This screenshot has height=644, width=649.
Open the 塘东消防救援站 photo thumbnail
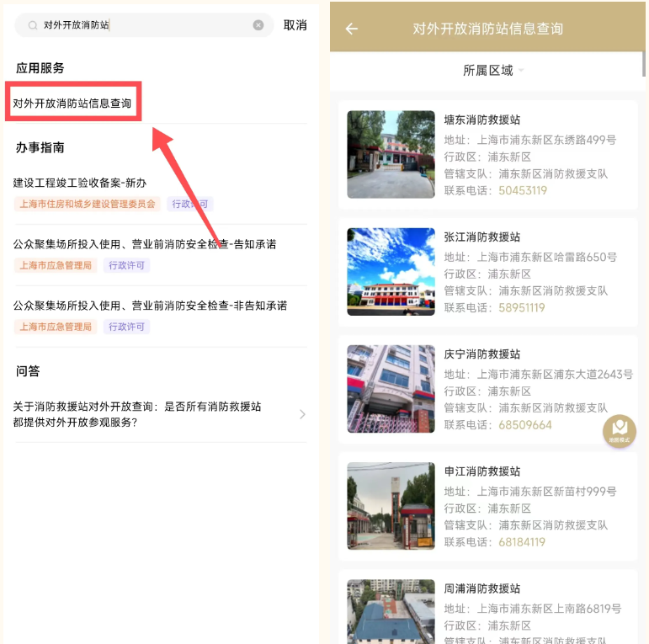[391, 155]
